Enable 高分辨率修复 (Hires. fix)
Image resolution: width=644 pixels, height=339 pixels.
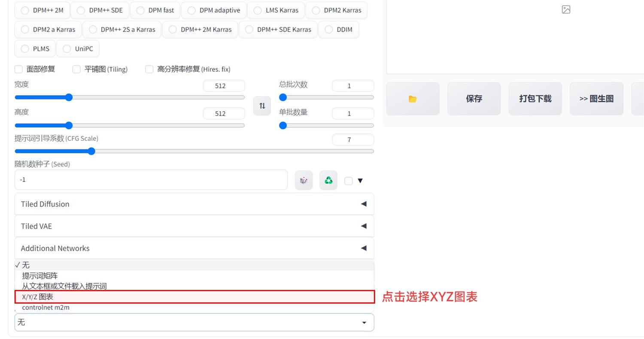149,69
